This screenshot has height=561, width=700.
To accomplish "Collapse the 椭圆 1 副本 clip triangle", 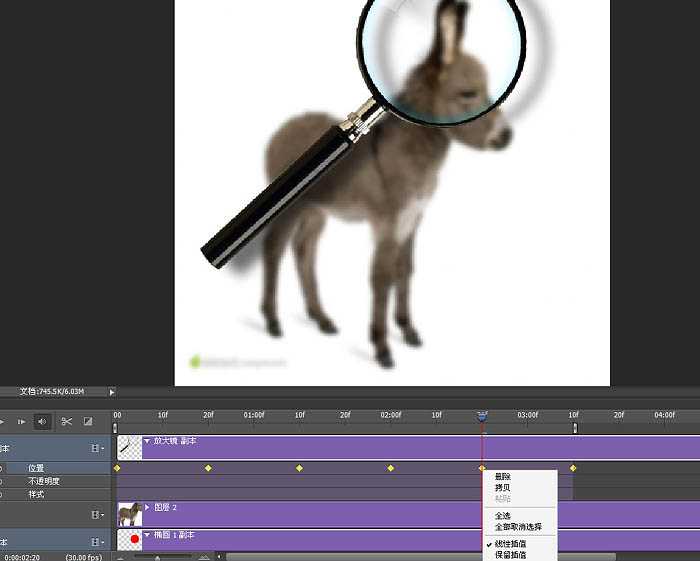I will point(147,535).
